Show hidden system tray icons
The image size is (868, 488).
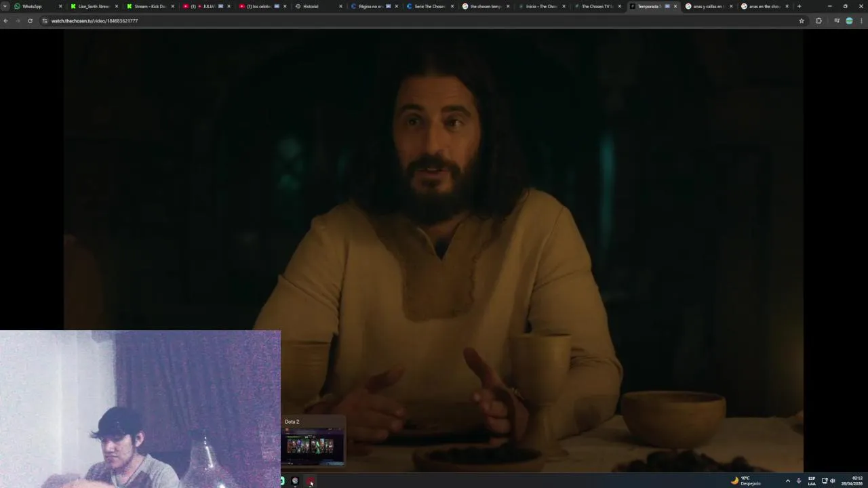click(x=787, y=481)
